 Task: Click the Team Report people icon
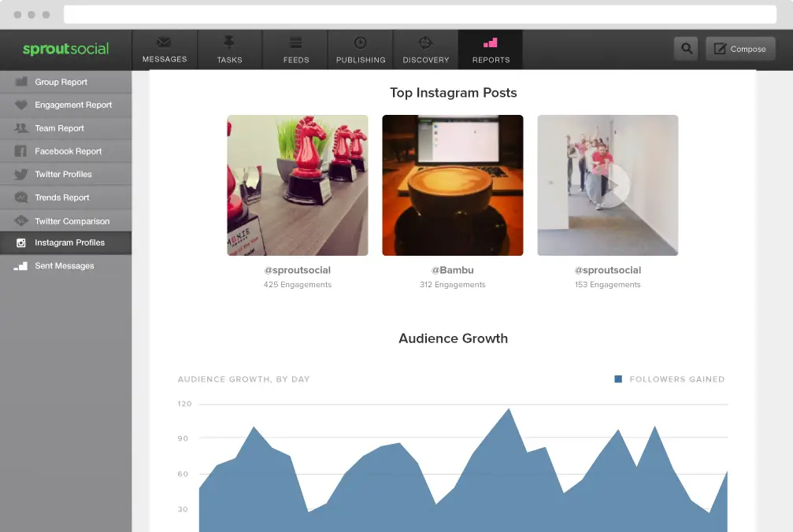pos(20,127)
